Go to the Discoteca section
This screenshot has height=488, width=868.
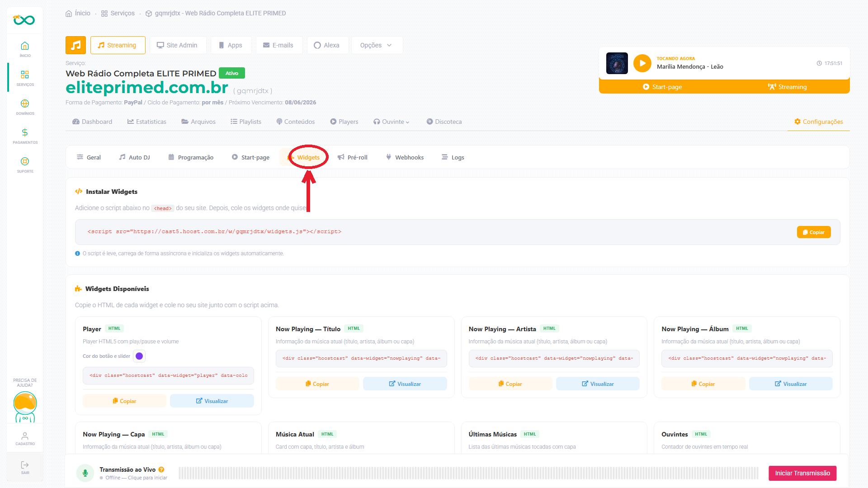click(444, 122)
